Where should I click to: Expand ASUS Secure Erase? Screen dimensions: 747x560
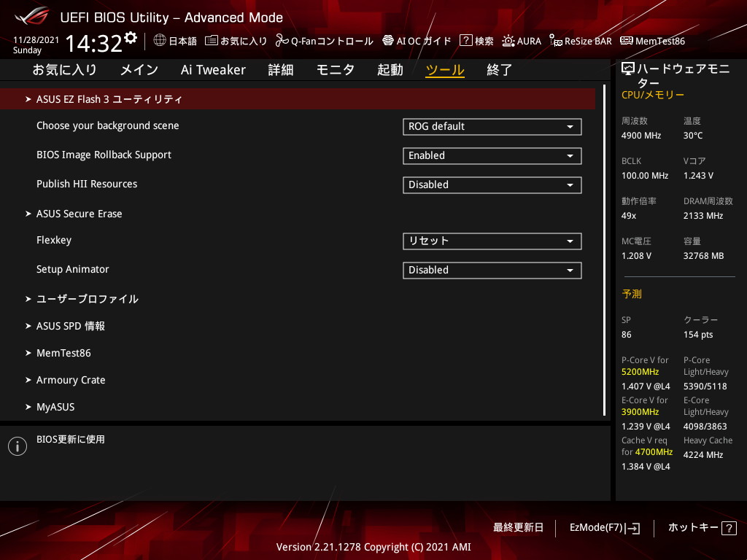click(79, 214)
